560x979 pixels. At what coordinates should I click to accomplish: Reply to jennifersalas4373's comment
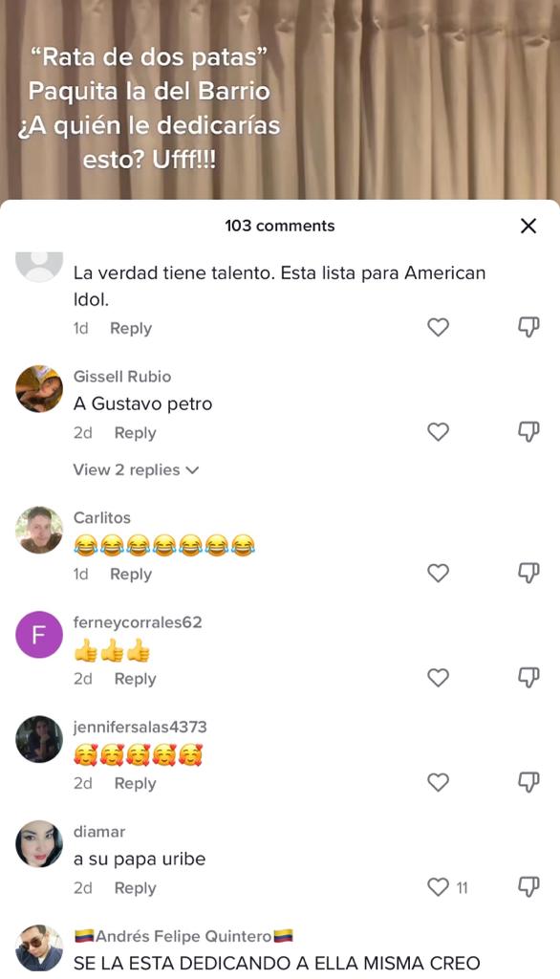tap(135, 783)
